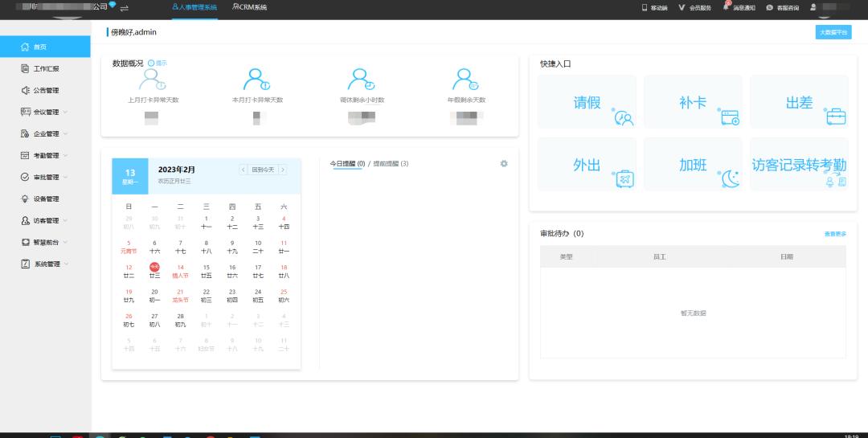The height and width of the screenshot is (438, 868).
Task: Open the 设备管理 device management page
Action: (x=45, y=199)
